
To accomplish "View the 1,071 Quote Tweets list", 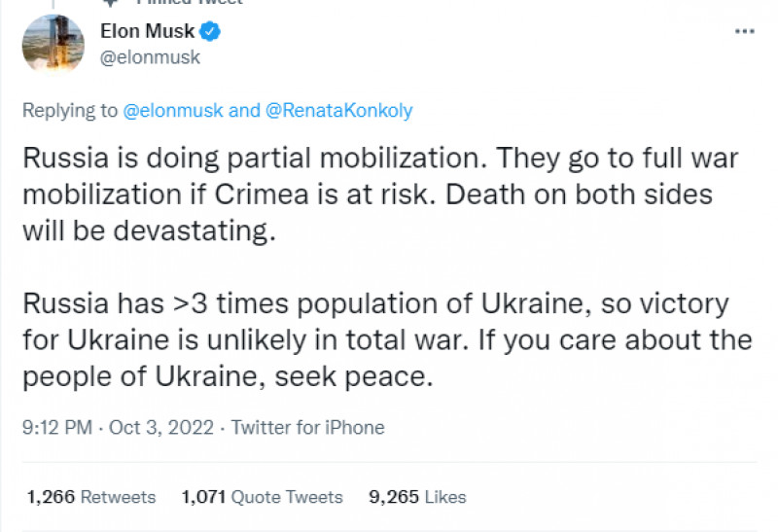I will click(262, 497).
